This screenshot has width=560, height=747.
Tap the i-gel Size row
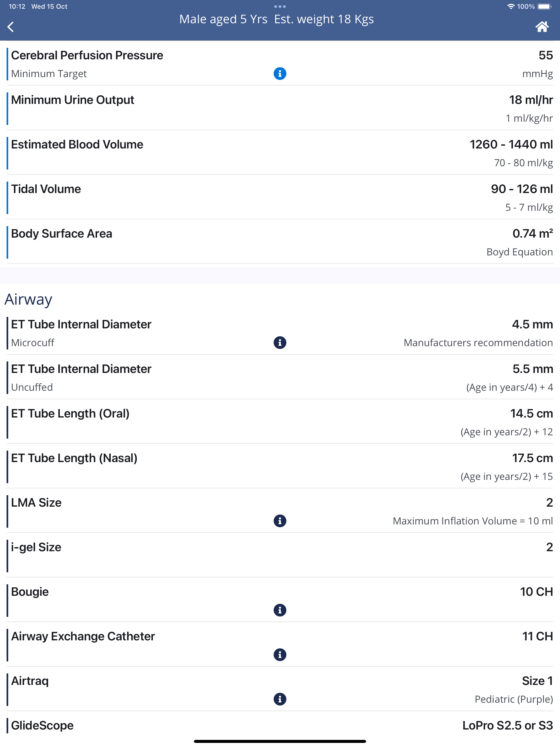280,556
